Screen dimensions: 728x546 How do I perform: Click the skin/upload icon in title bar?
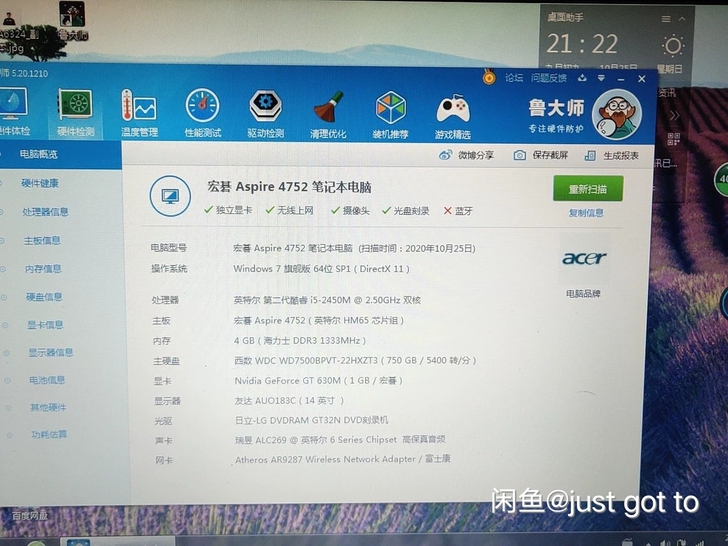[582, 78]
